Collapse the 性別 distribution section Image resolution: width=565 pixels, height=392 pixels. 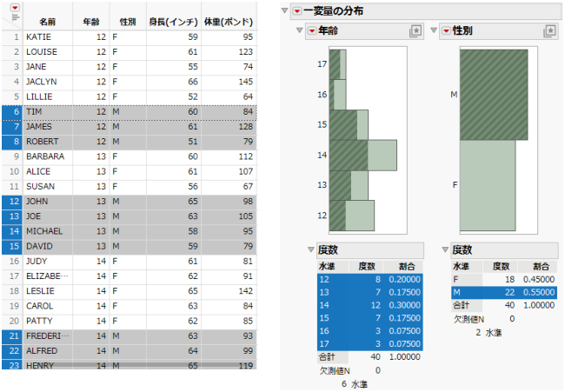434,30
